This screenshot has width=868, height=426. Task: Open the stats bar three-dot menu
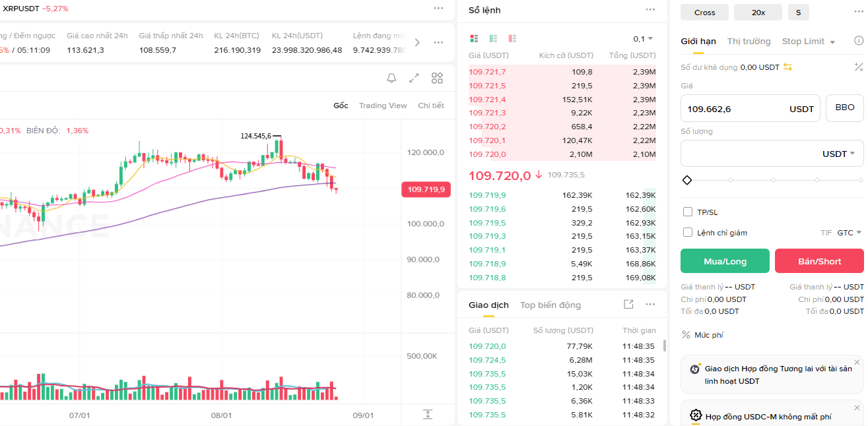pos(438,42)
